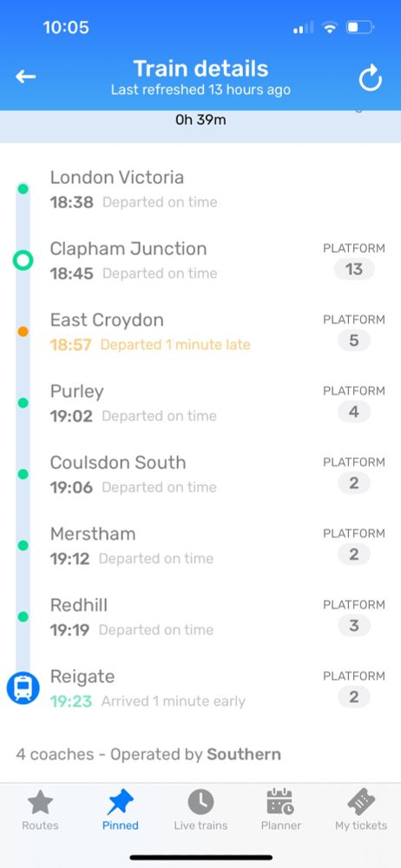Tap the East Croydon platform 5 badge

[354, 341]
